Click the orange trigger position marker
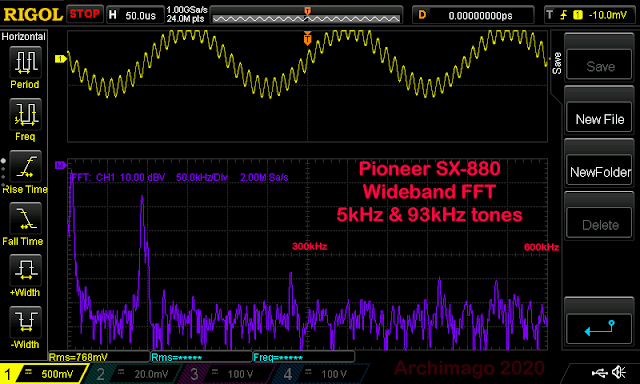Viewport: 640px width, 384px height. [308, 38]
